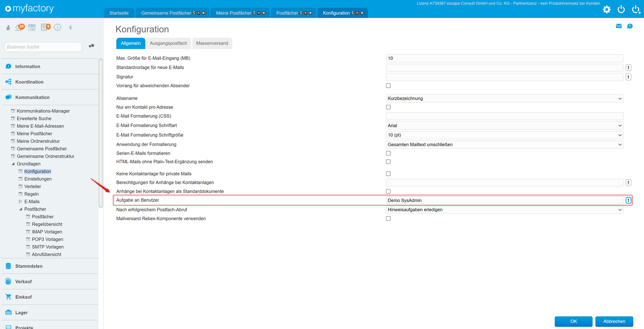The width and height of the screenshot is (644, 329).
Task: Click the Aufgabe an Benutzer input field
Action: [x=505, y=200]
